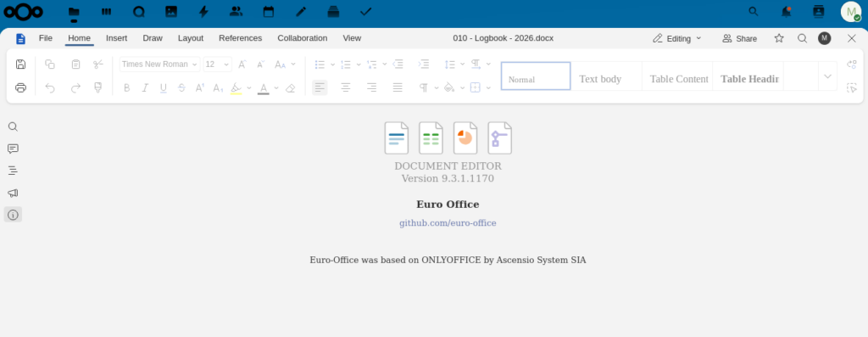
Task: Open Nextcloud Calendar app icon
Action: 269,12
